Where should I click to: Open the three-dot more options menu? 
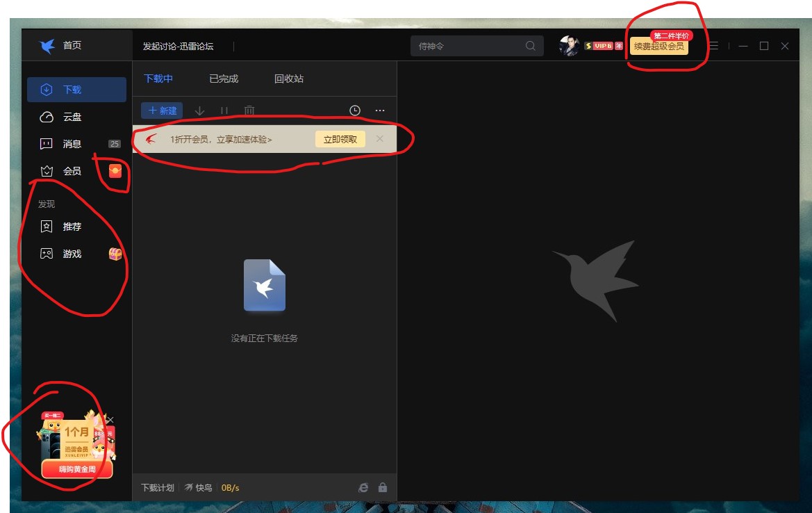[x=380, y=111]
